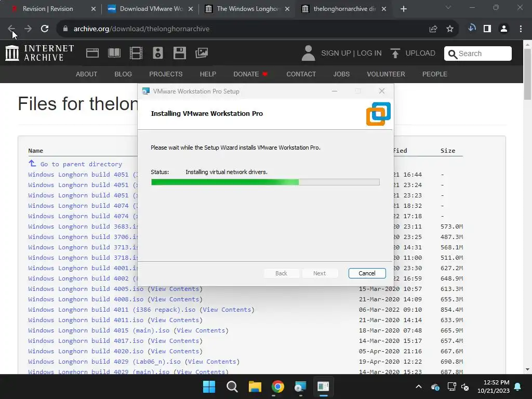Screen dimensions: 532x399
Task: Open the VMware installer taskbar icon
Action: point(300,387)
